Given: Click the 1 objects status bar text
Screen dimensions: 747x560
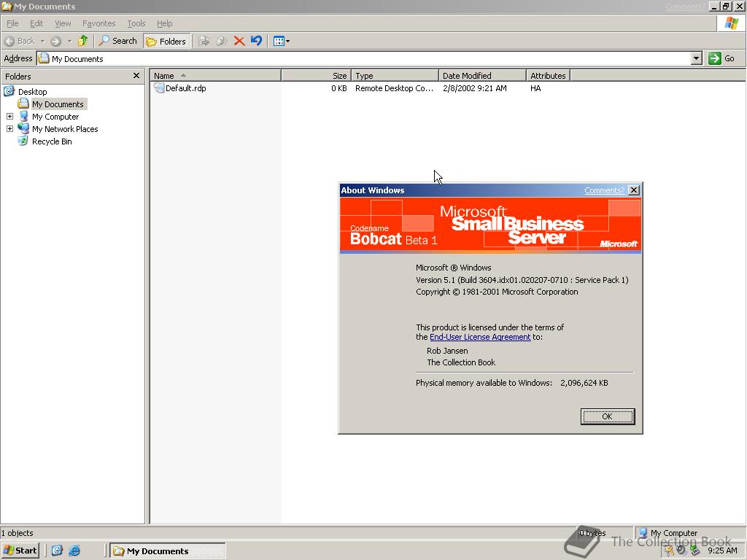Looking at the screenshot, I should tap(18, 533).
